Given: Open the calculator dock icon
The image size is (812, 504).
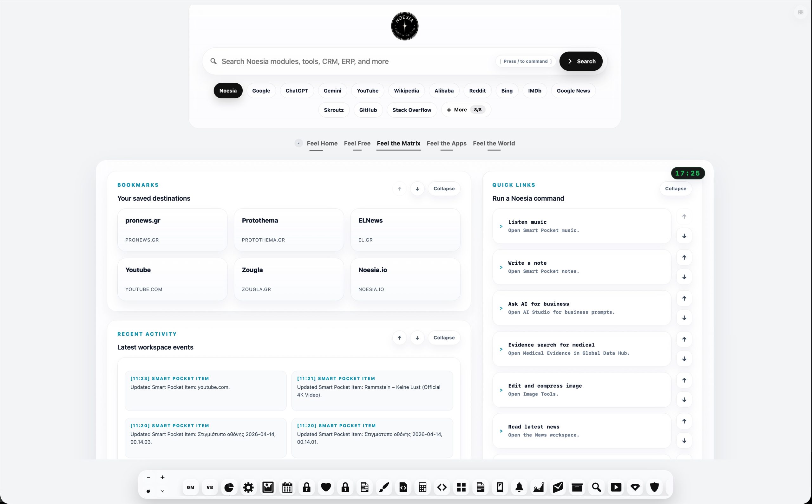Looking at the screenshot, I should (422, 487).
